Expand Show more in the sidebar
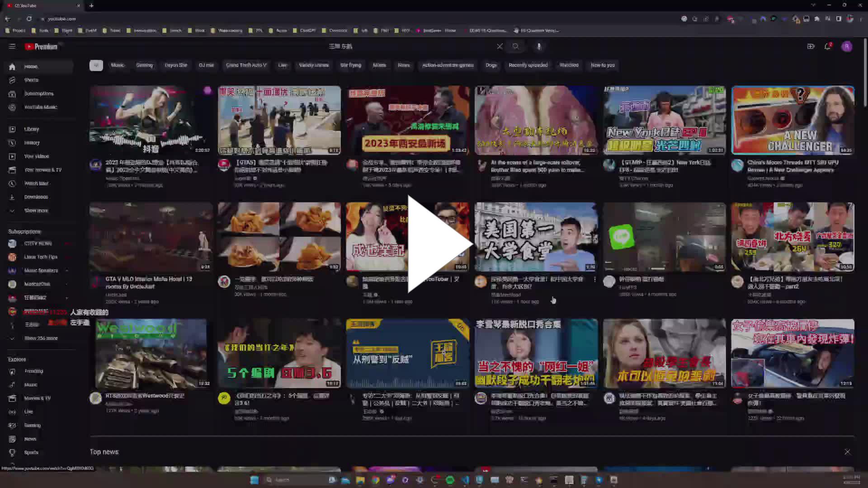This screenshot has width=868, height=488. pyautogui.click(x=36, y=210)
